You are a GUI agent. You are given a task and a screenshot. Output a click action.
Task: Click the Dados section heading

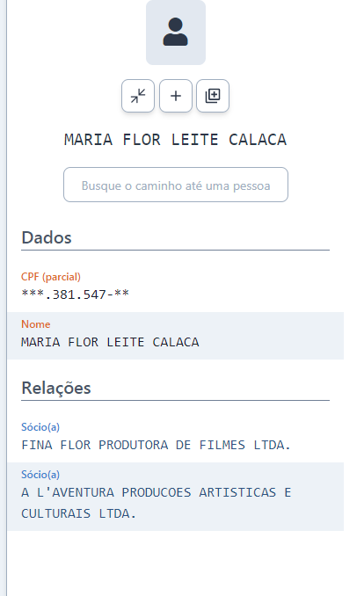coord(47,237)
